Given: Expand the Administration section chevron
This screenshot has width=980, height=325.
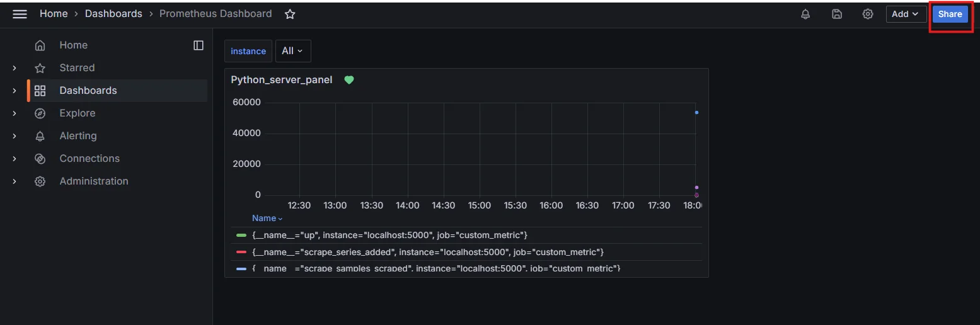Looking at the screenshot, I should click(x=14, y=181).
